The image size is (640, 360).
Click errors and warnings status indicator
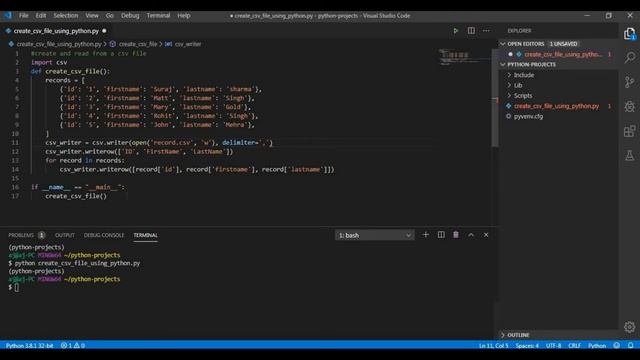coord(73,345)
